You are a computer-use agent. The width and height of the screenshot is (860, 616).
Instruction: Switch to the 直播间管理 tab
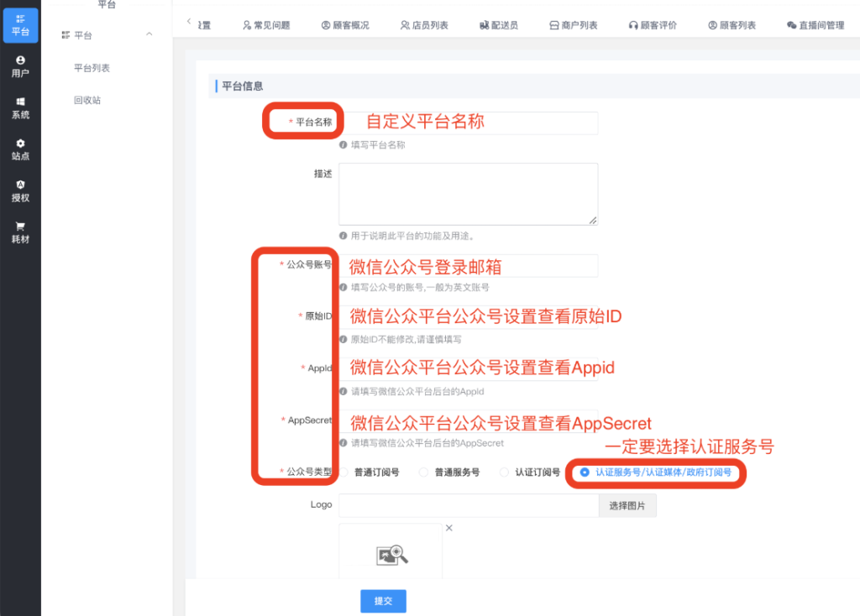[815, 25]
